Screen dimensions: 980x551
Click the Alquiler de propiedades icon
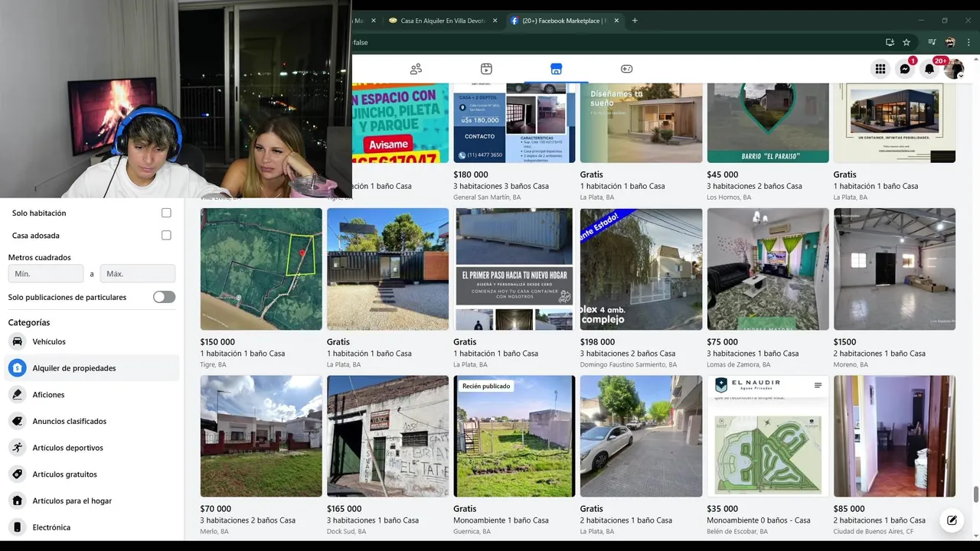click(17, 368)
